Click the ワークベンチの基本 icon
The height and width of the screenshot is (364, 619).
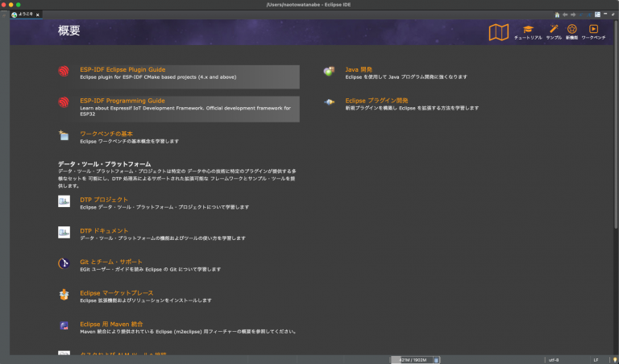coord(64,135)
